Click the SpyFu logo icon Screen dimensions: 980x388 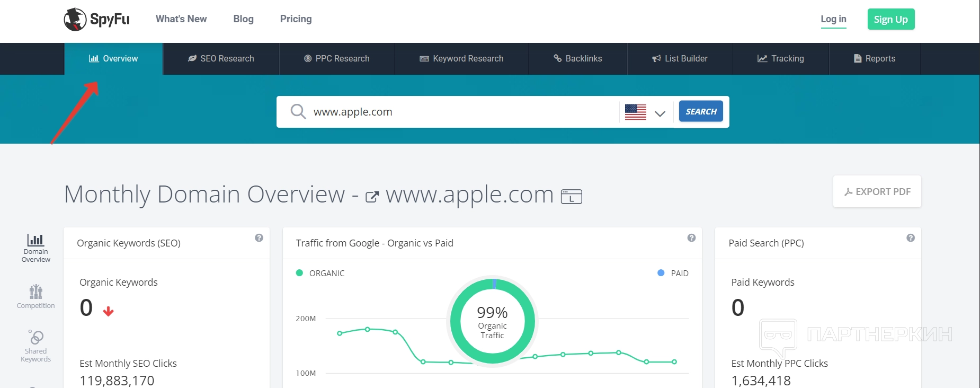coord(75,20)
